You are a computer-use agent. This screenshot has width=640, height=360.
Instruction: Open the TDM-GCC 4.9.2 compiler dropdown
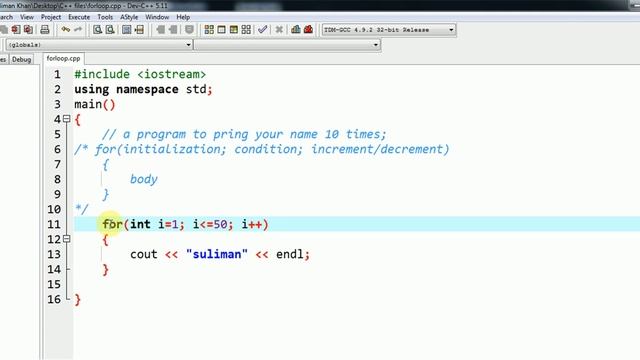point(389,30)
